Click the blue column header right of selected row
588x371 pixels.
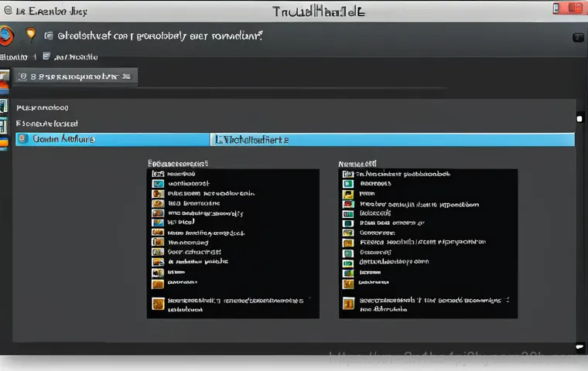tap(391, 140)
